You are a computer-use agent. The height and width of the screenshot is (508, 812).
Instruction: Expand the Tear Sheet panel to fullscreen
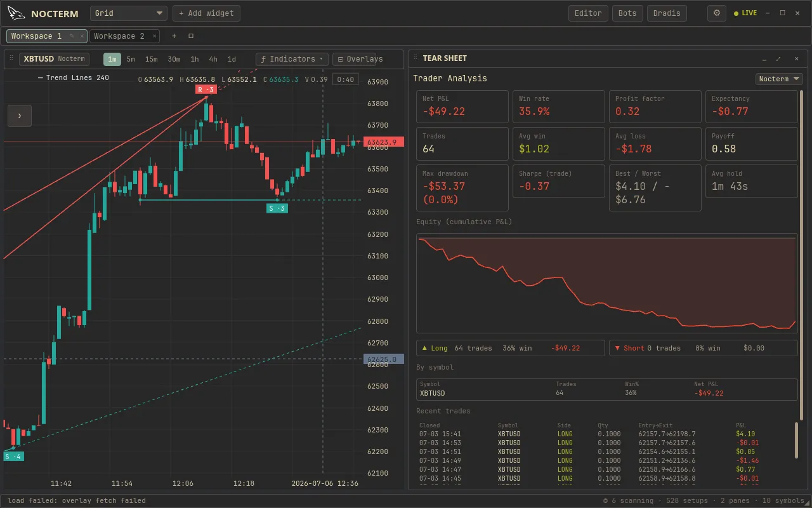[x=778, y=58]
